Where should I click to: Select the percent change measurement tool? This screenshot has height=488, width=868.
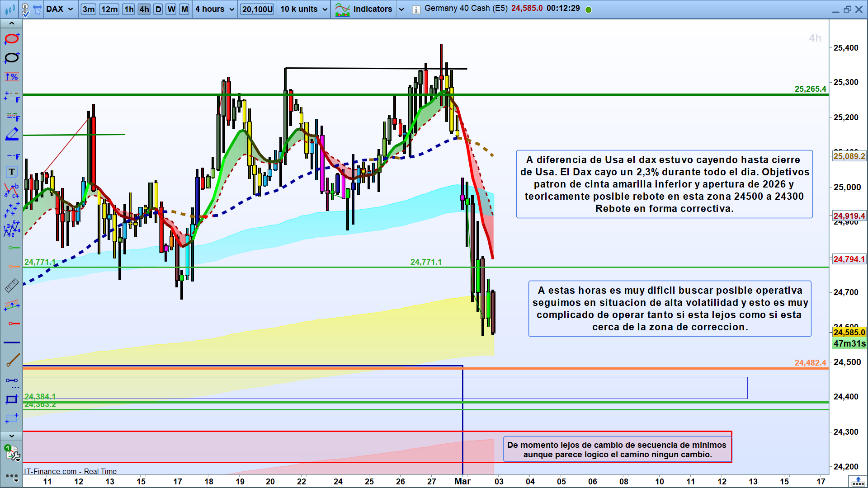[11, 77]
